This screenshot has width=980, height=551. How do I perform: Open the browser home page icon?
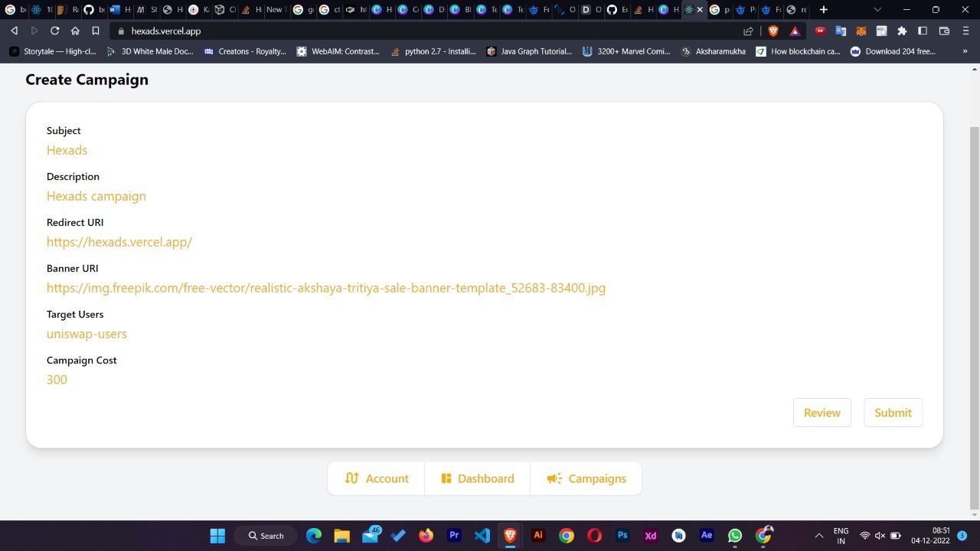pos(75,31)
